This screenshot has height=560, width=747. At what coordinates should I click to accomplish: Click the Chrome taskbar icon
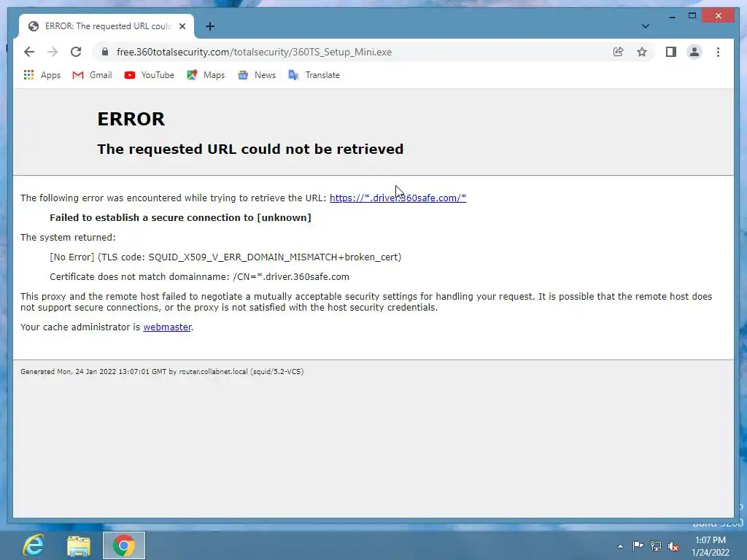(x=124, y=545)
